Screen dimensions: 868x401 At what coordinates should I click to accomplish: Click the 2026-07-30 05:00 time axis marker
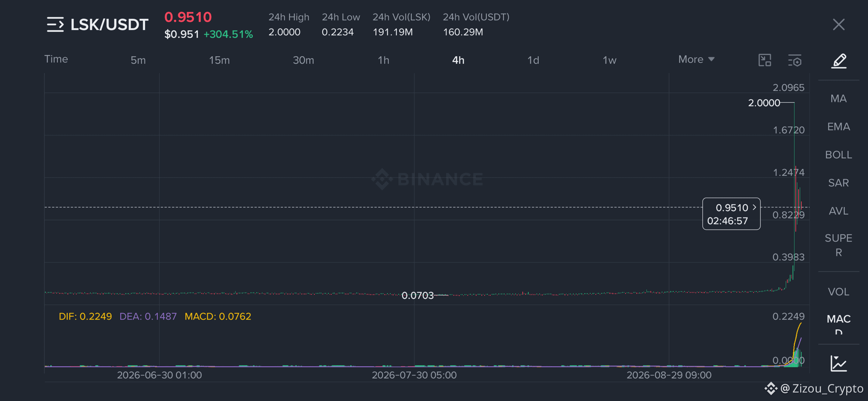[414, 375]
